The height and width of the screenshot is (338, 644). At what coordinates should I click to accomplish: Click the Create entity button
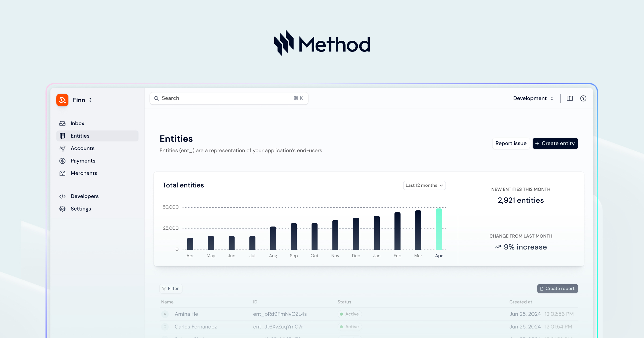pyautogui.click(x=555, y=143)
